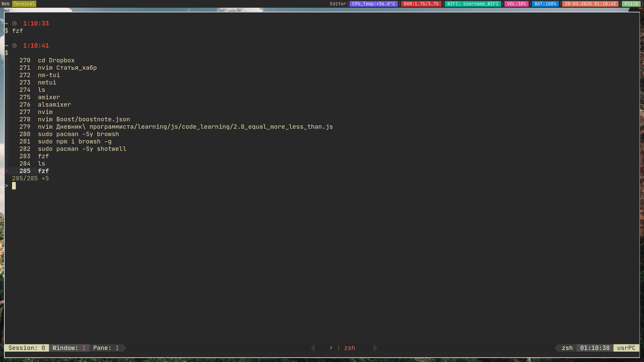Focus the fzf search prompt input
This screenshot has width=644, height=362.
14,186
